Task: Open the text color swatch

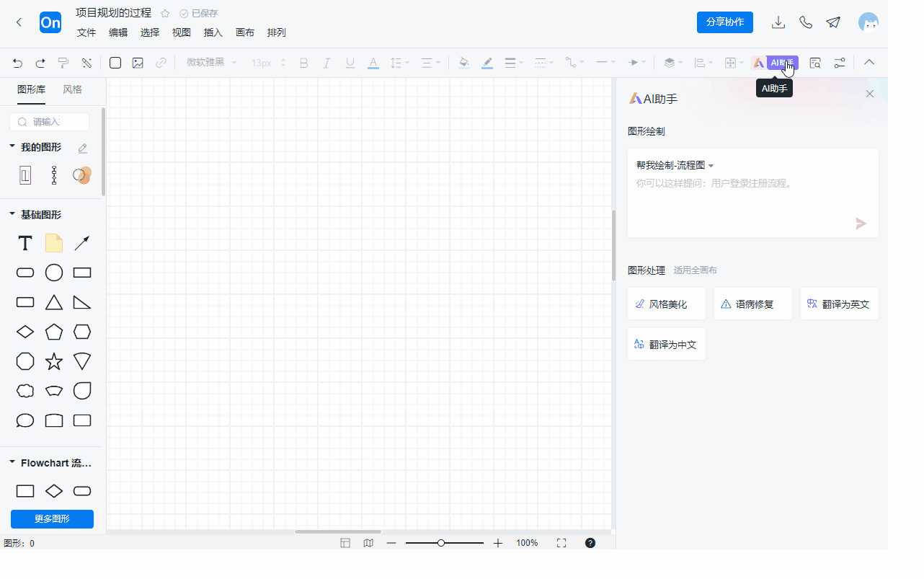Action: point(373,63)
